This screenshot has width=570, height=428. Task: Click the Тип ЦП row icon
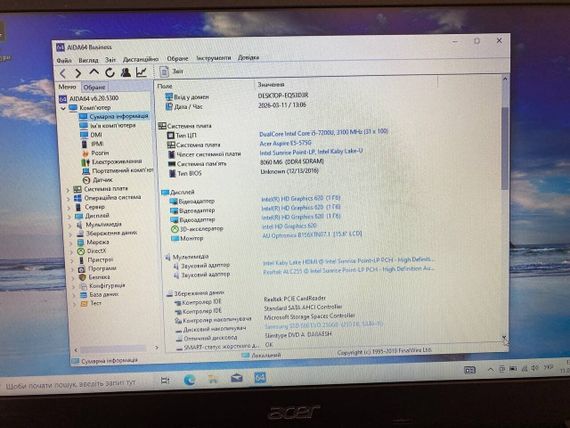point(170,135)
